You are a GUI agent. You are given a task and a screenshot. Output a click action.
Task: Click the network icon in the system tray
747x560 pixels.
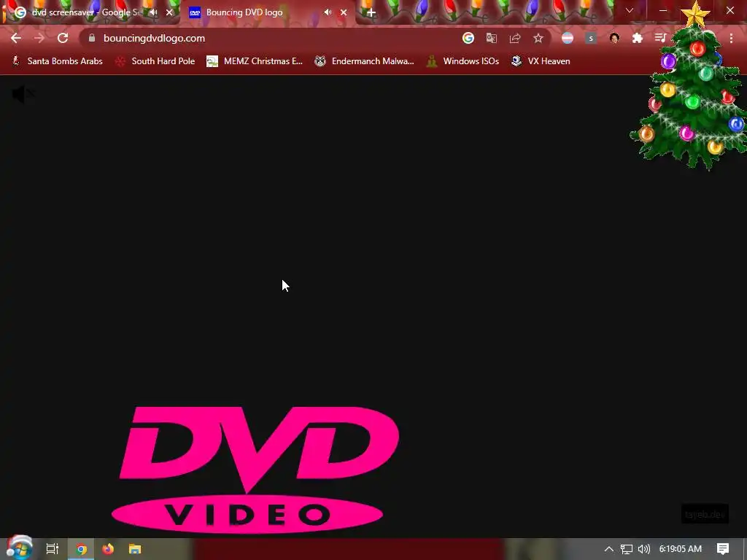click(x=627, y=549)
